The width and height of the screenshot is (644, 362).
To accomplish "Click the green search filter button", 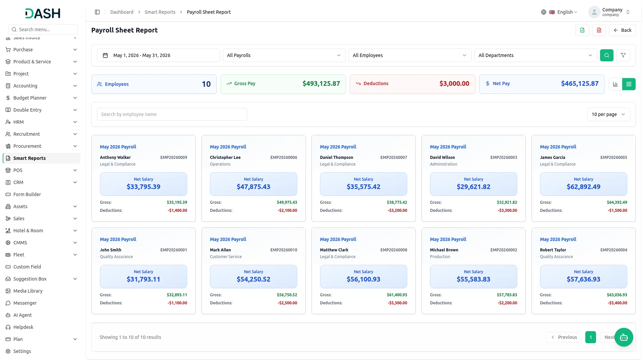I will coord(607,55).
